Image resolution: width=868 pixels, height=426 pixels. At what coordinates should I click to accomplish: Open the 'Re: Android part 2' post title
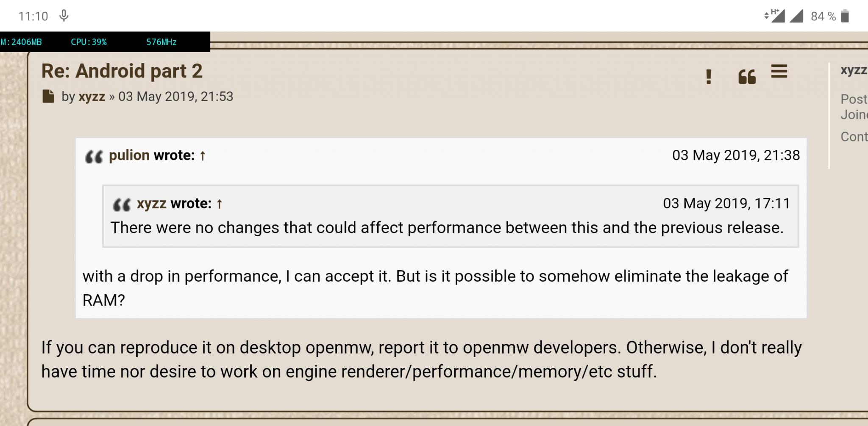point(122,71)
